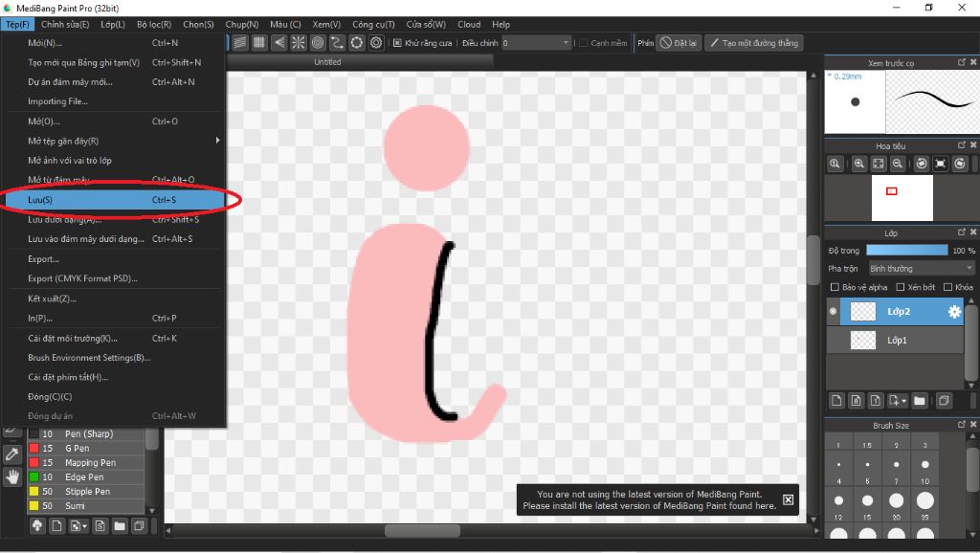
Task: Enable Xén bớt clipping checkbox
Action: pyautogui.click(x=900, y=287)
